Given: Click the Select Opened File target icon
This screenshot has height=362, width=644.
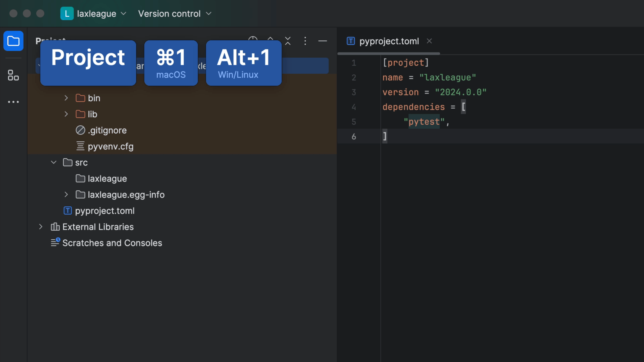Looking at the screenshot, I should (253, 39).
